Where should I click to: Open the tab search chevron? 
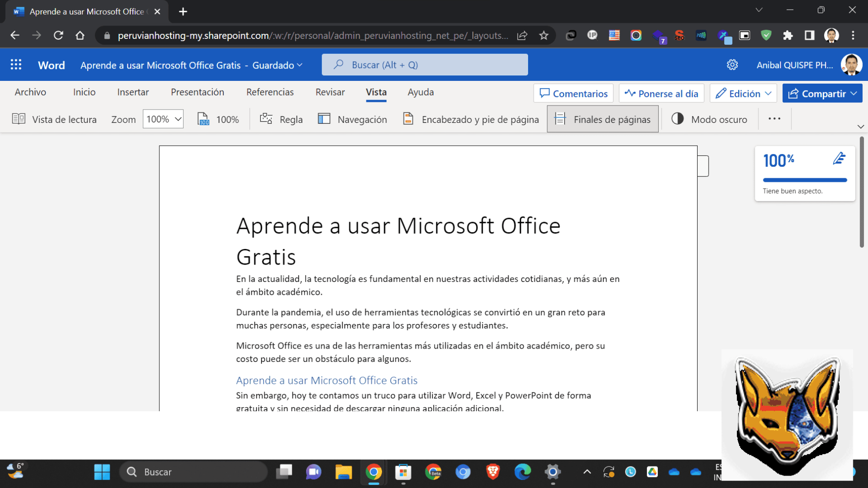(759, 10)
